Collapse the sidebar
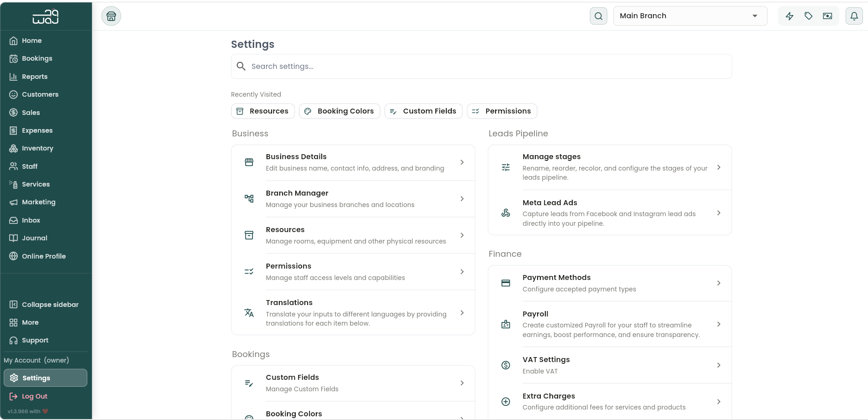 pos(44,305)
